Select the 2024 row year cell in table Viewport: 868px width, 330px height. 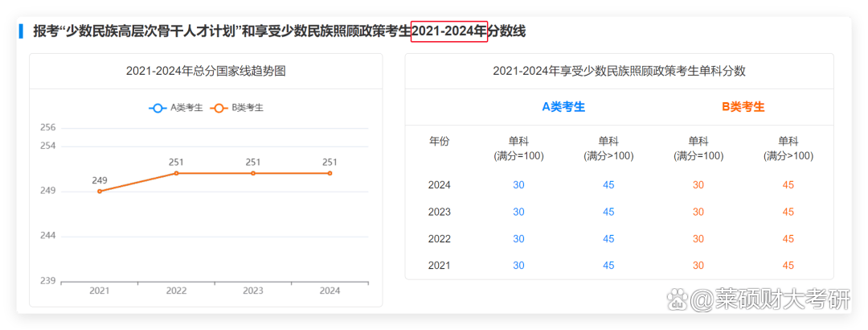click(x=440, y=185)
